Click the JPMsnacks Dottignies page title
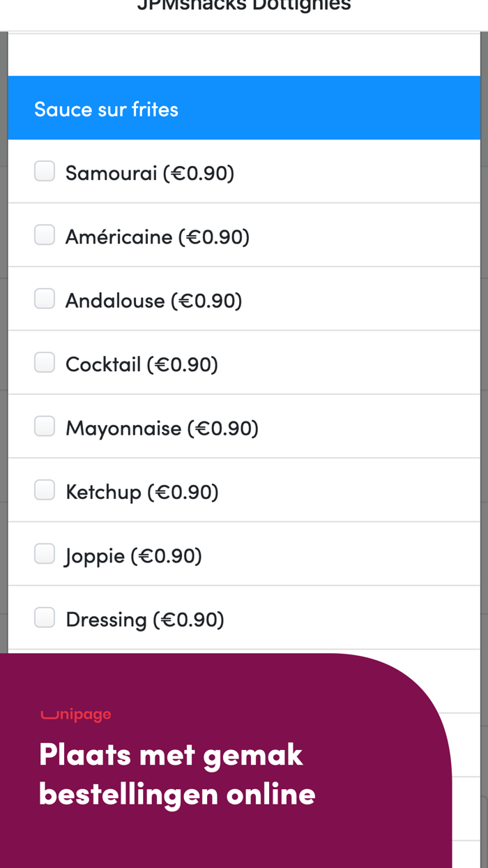 [x=244, y=7]
